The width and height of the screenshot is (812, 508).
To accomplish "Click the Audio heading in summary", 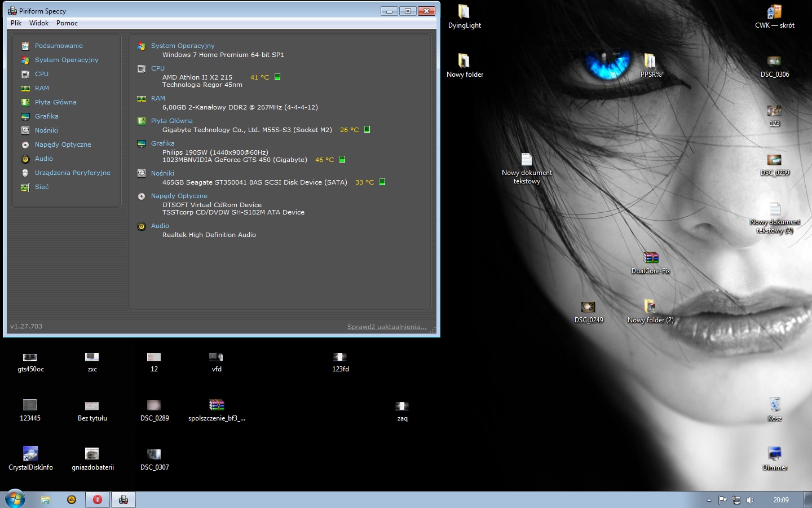I will [x=160, y=226].
